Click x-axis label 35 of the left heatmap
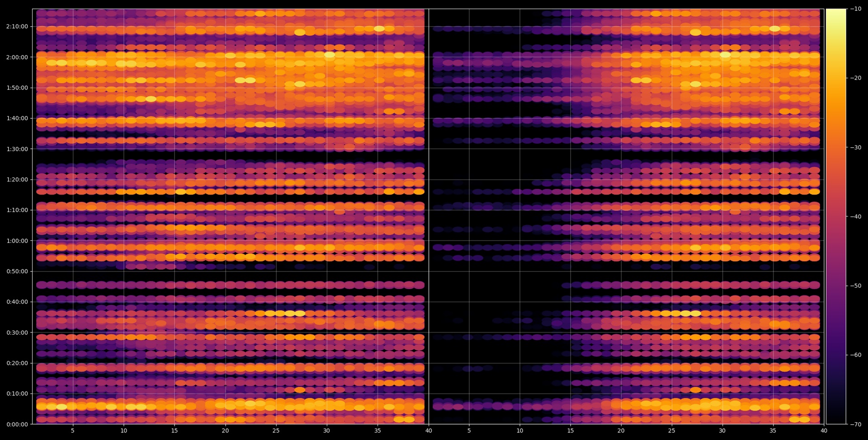The width and height of the screenshot is (868, 440). point(377,431)
